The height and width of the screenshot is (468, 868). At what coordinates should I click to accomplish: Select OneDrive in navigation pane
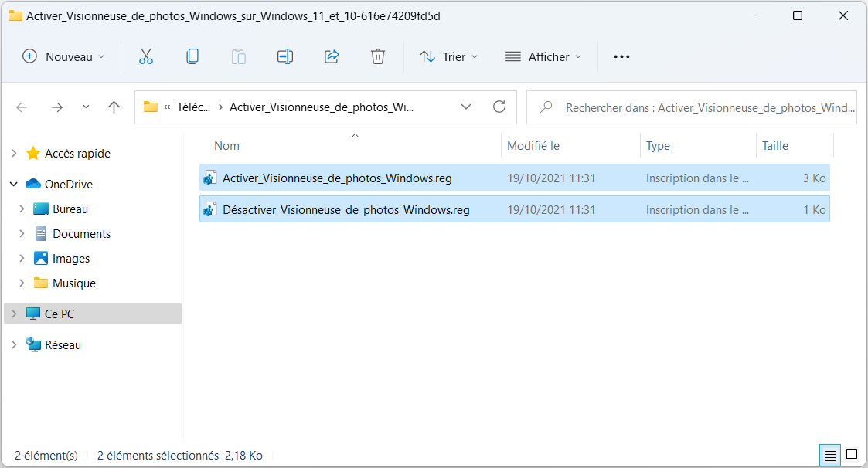69,185
